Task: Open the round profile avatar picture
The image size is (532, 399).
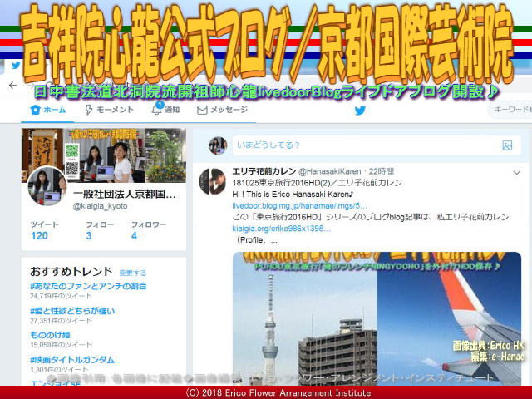Action: [x=47, y=186]
